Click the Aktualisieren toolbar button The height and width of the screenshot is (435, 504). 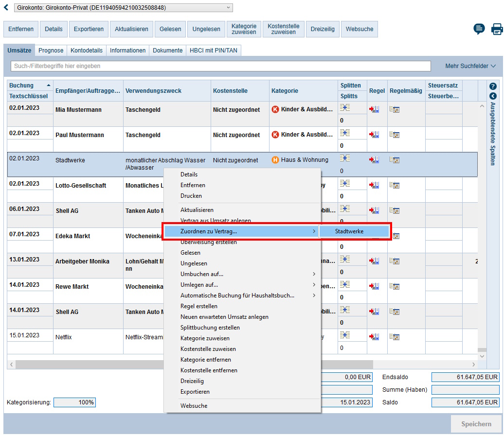coord(131,29)
